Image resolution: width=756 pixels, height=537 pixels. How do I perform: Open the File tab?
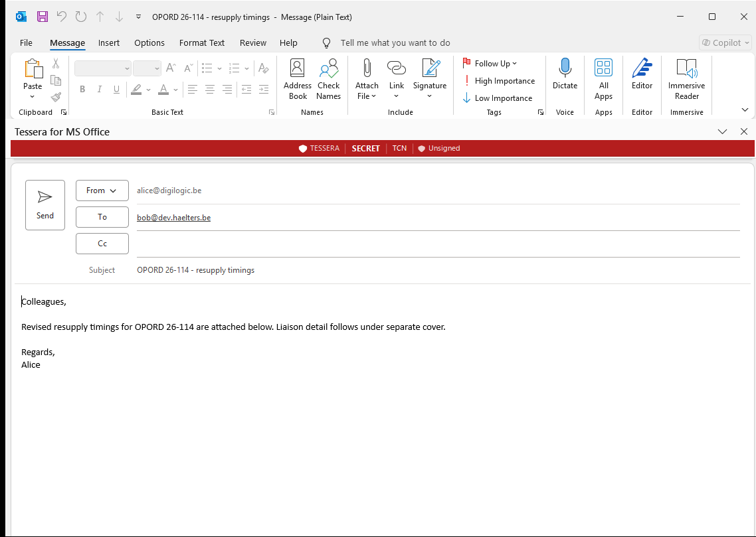(x=26, y=43)
